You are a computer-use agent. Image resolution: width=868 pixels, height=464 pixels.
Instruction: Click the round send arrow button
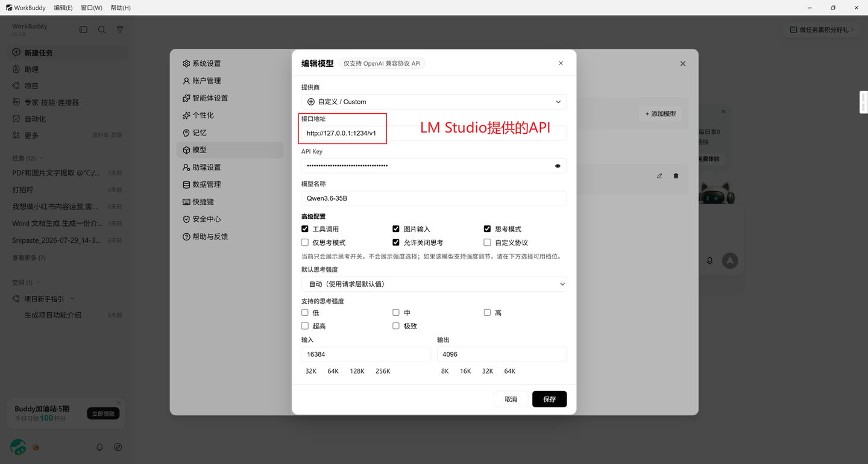pyautogui.click(x=730, y=261)
